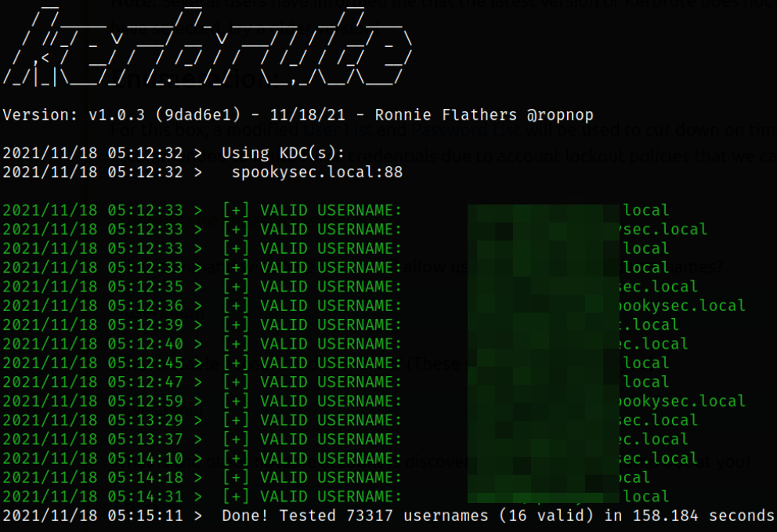The image size is (777, 532).
Task: Click the timestamp "05:14:18"
Action: click(x=145, y=477)
